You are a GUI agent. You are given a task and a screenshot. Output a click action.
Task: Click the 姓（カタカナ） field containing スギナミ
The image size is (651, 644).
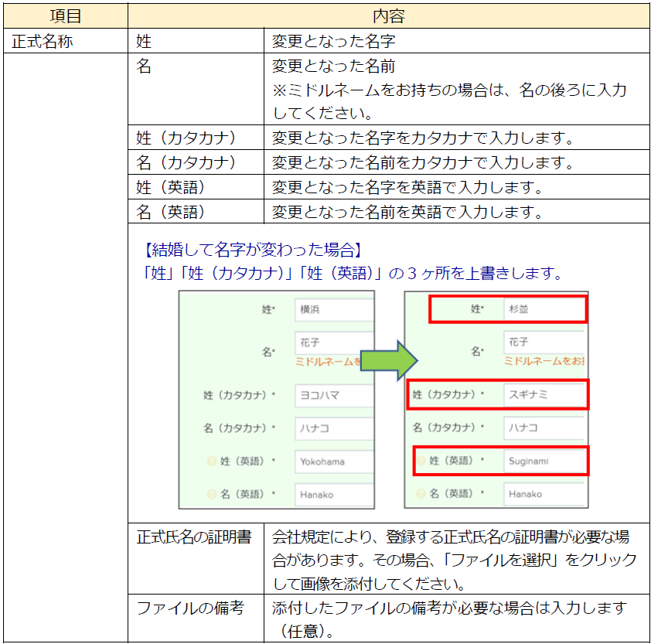coord(544,394)
